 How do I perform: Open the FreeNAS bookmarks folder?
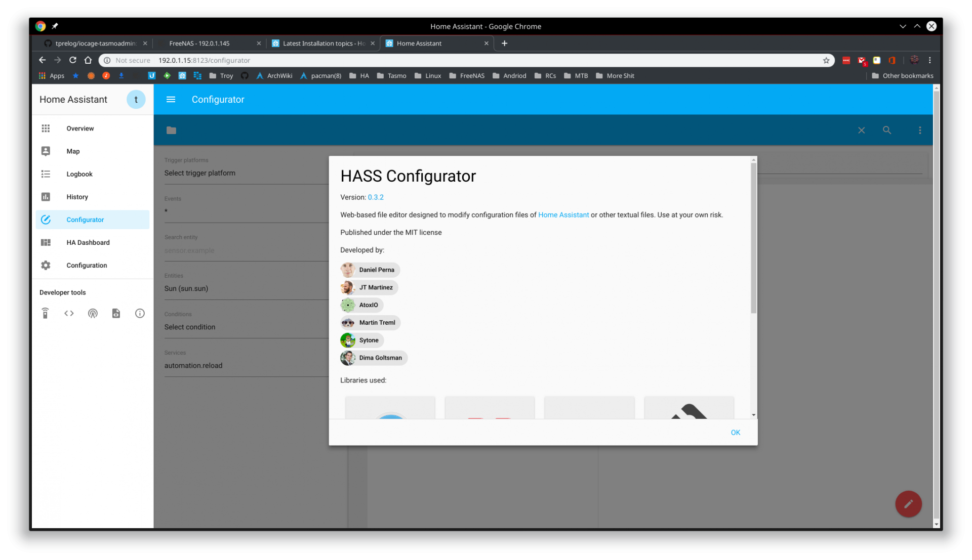(467, 76)
